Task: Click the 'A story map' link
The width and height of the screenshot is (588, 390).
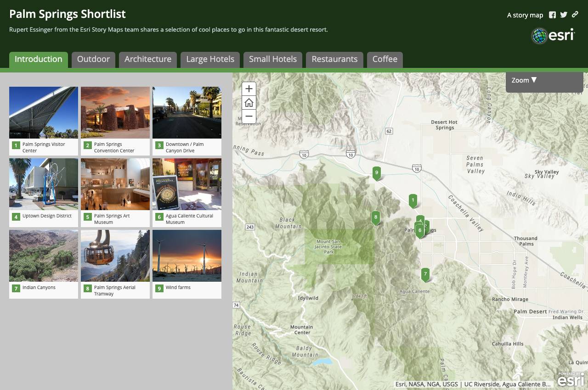Action: (525, 15)
